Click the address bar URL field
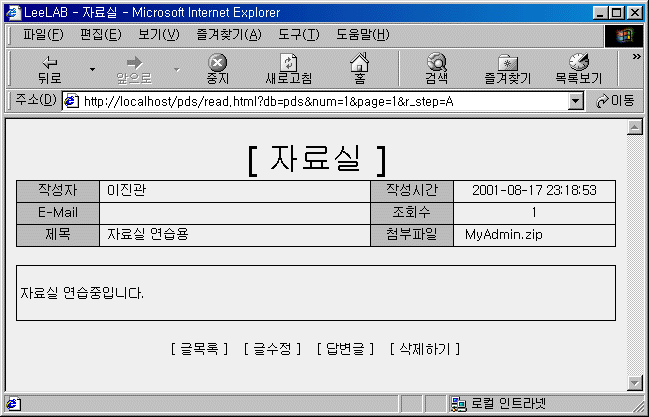Screen dimensions: 649x417 point(320,101)
